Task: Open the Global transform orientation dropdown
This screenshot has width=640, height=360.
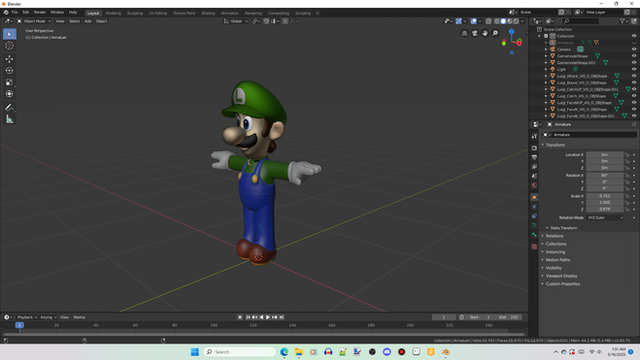Action: [x=236, y=21]
